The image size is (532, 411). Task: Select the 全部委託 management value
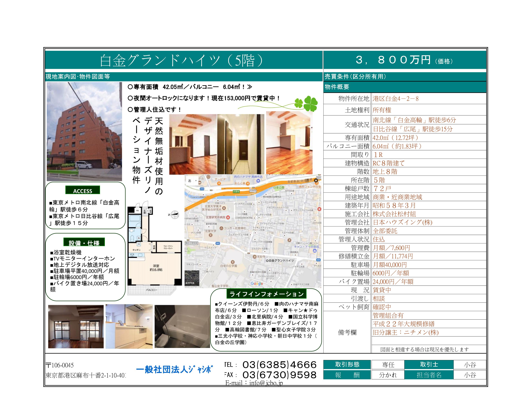[x=385, y=231]
